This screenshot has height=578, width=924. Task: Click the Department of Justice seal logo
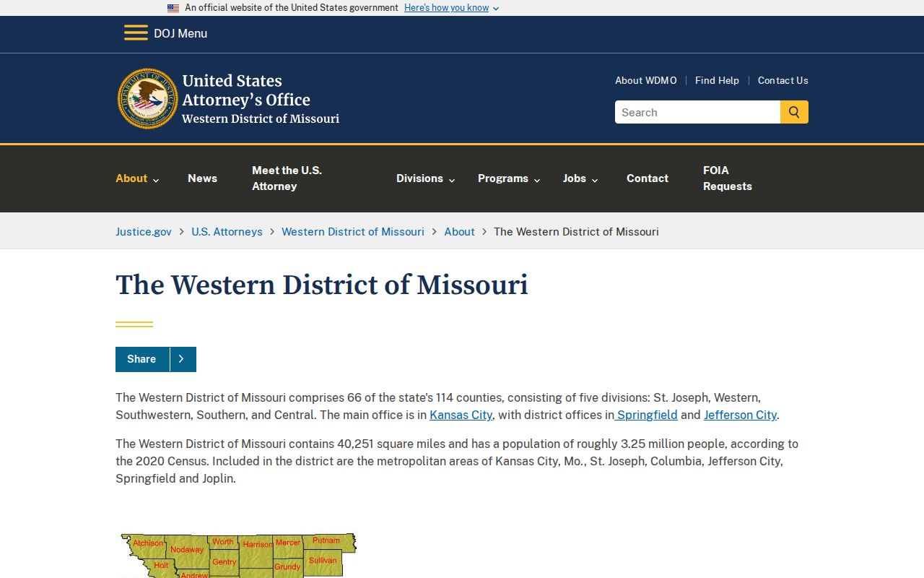click(x=148, y=99)
